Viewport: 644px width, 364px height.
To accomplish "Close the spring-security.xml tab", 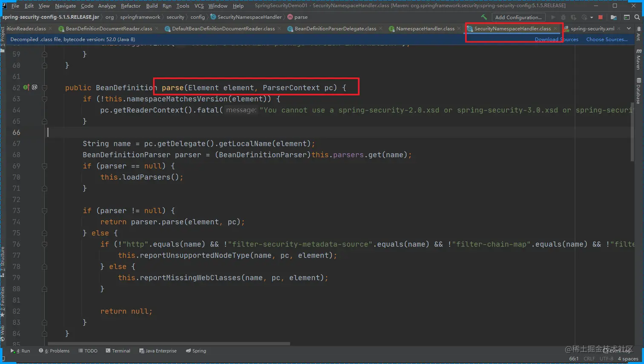I will tap(619, 29).
